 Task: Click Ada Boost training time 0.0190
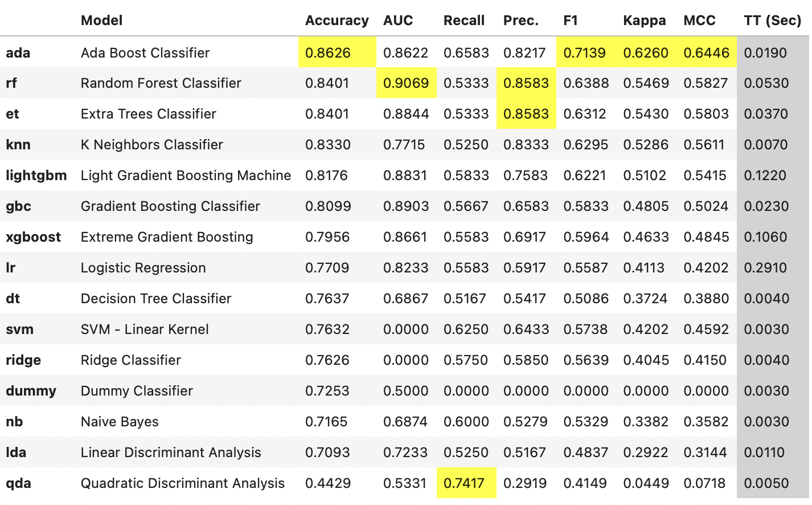[x=765, y=53]
